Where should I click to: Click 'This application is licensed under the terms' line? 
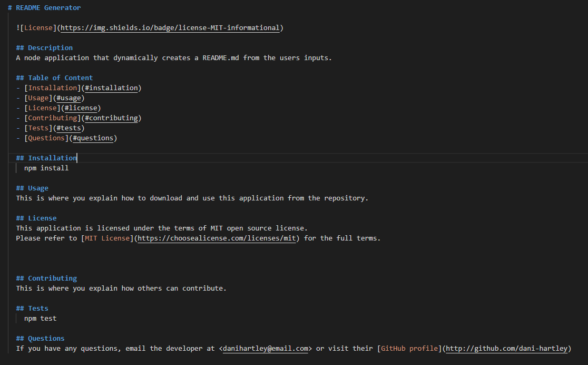pos(162,228)
